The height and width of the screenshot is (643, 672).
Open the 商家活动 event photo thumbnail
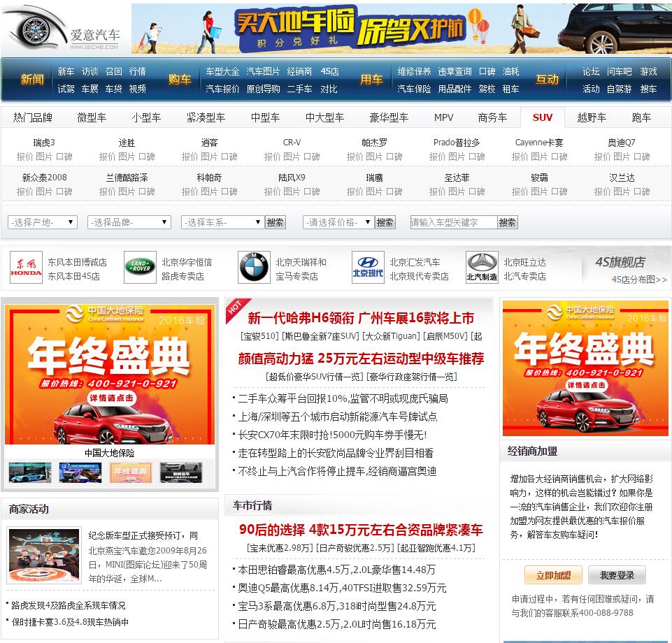[x=44, y=555]
